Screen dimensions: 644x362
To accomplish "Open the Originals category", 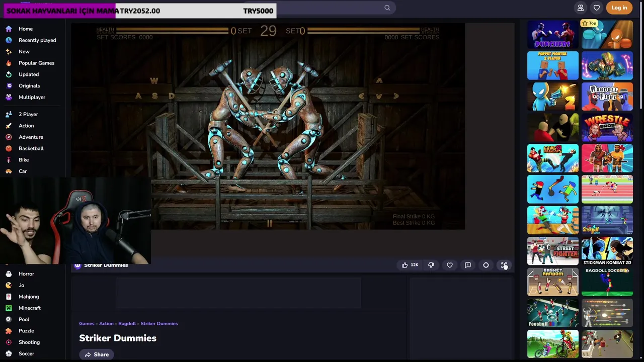I will coord(29,86).
